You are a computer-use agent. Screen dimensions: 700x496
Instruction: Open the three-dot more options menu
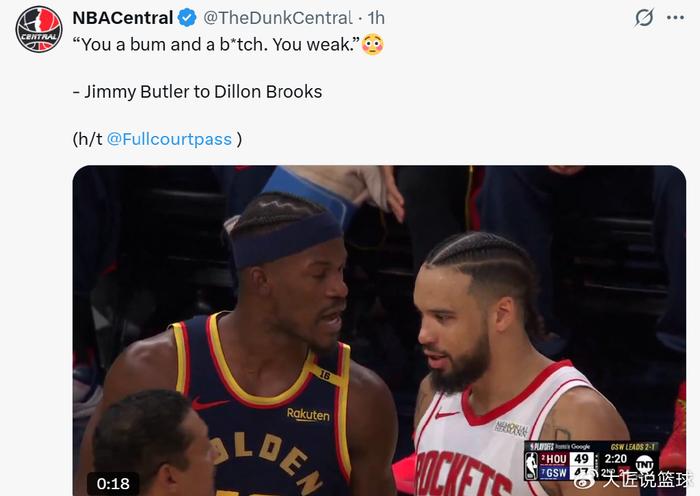(675, 18)
